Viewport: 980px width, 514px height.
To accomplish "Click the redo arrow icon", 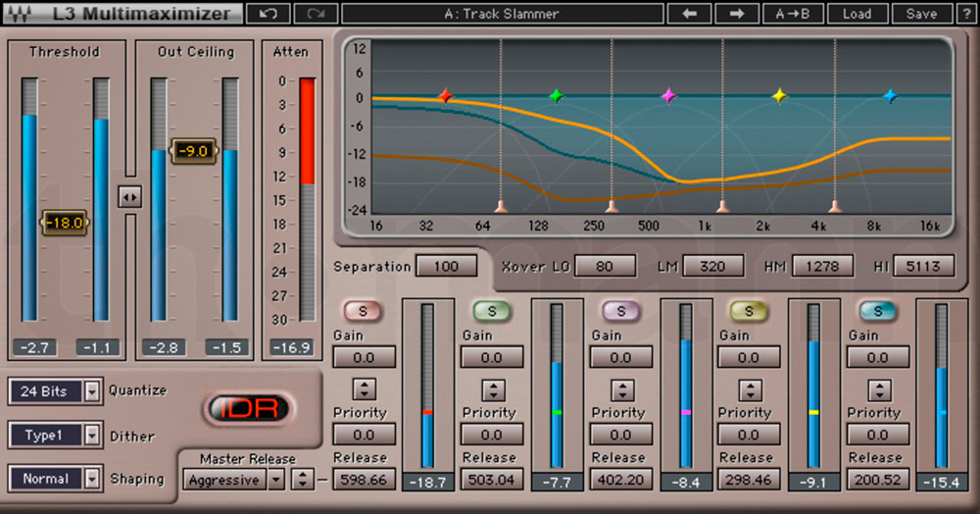I will [315, 14].
